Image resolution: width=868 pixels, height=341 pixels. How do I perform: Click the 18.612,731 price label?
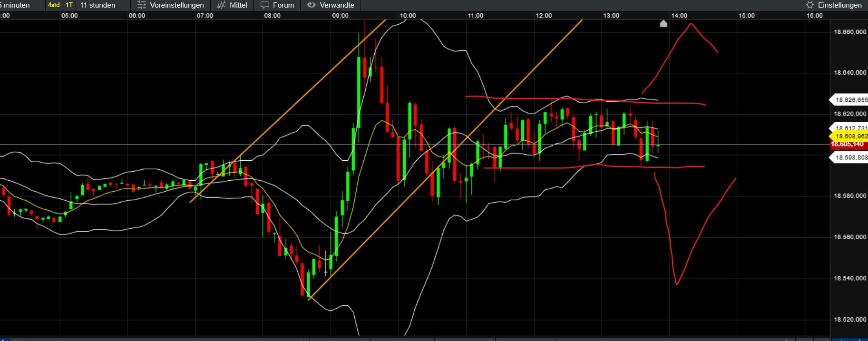850,128
